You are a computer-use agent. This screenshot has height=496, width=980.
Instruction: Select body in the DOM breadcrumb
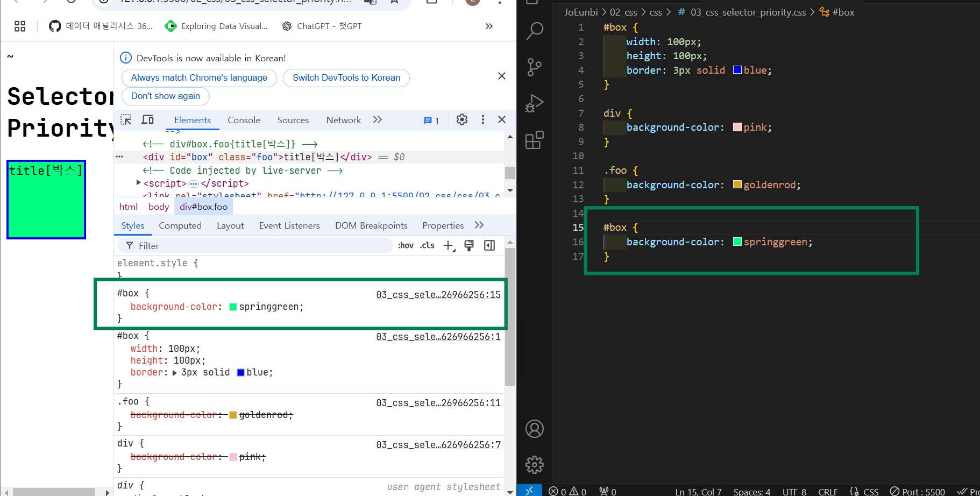pyautogui.click(x=159, y=207)
